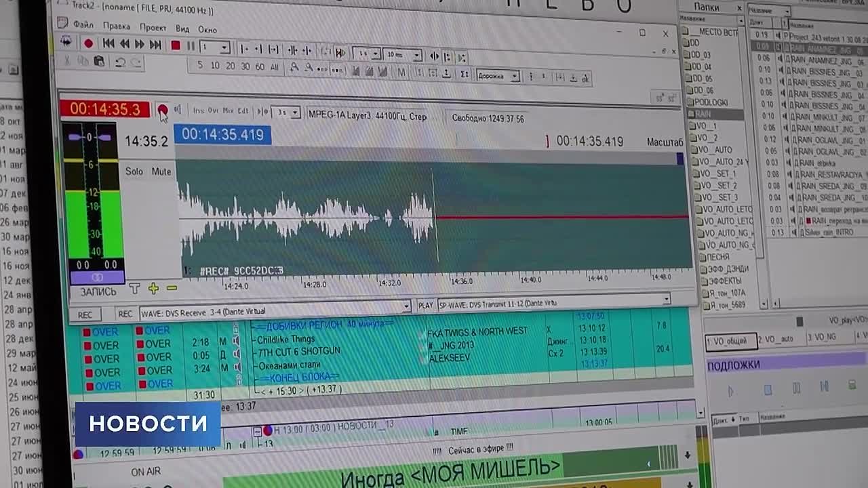
Task: Click the scissors Cut icon
Action: (x=67, y=60)
